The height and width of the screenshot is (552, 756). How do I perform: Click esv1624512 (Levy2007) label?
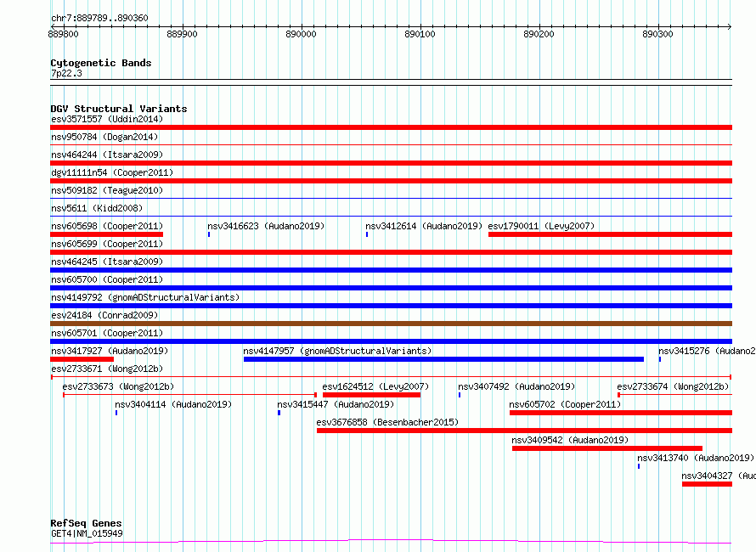tap(375, 386)
